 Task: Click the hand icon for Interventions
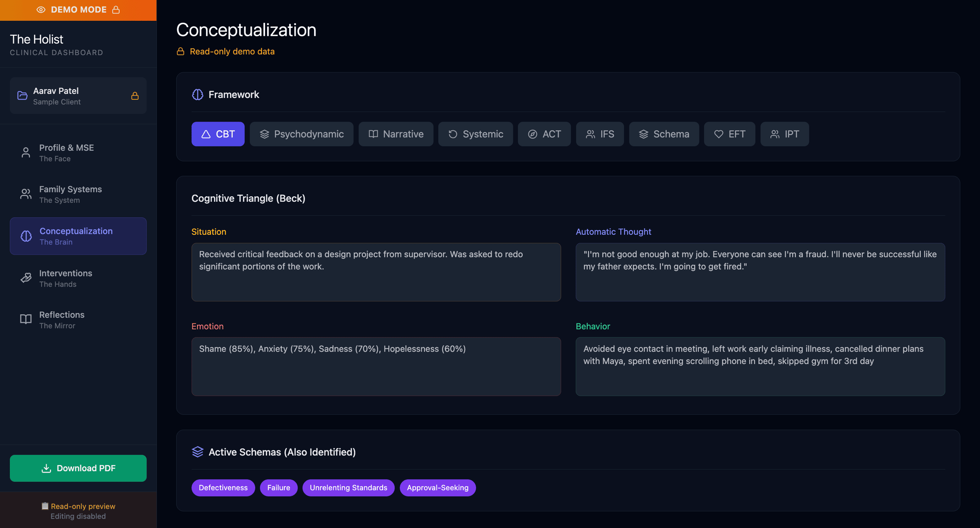click(26, 278)
